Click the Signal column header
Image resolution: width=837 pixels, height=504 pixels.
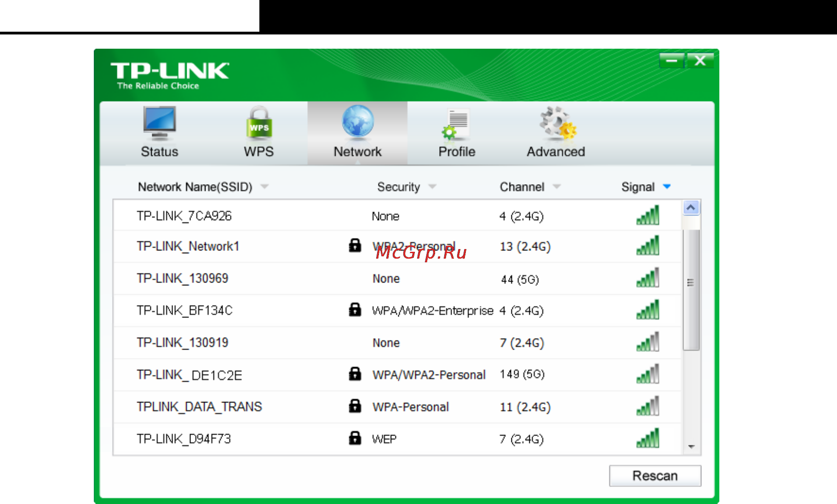(638, 187)
